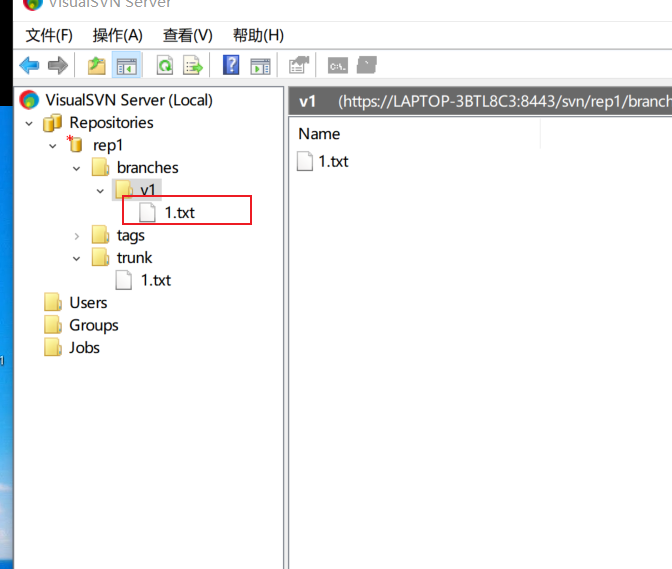The width and height of the screenshot is (672, 569).
Task: Select 1.txt under the v1 branch
Action: point(180,213)
